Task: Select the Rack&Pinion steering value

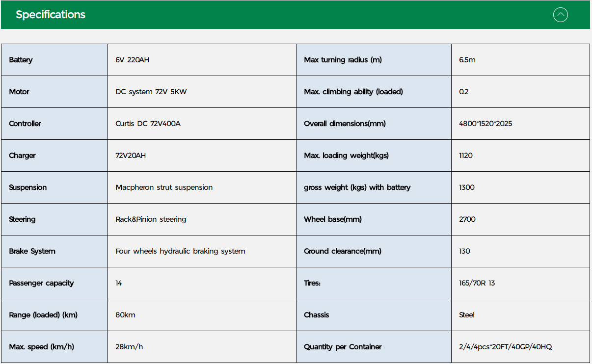Action: [151, 219]
